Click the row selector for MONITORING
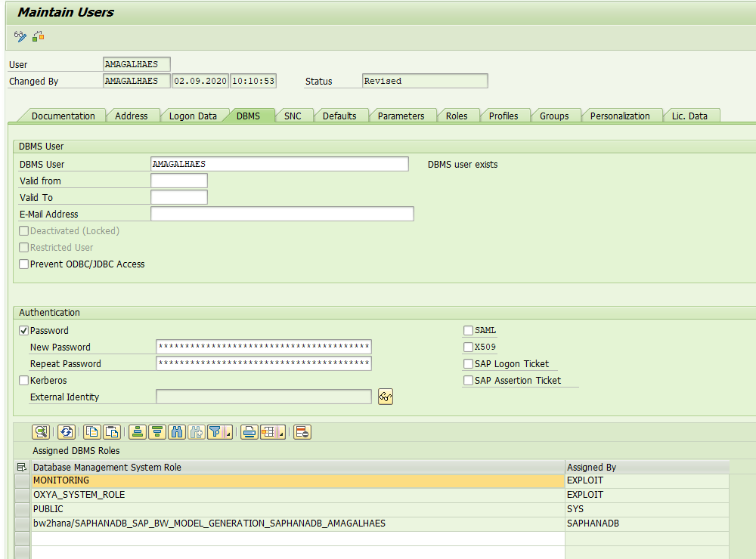The image size is (756, 559). pos(22,480)
